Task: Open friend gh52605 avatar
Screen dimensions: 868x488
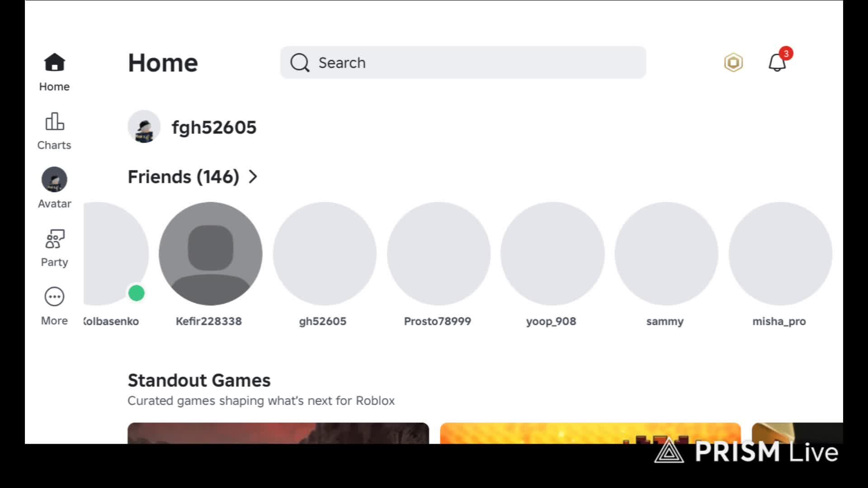Action: (324, 253)
